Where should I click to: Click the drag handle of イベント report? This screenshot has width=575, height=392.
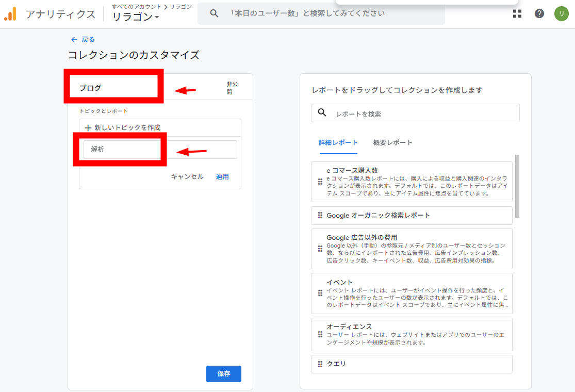coord(320,293)
